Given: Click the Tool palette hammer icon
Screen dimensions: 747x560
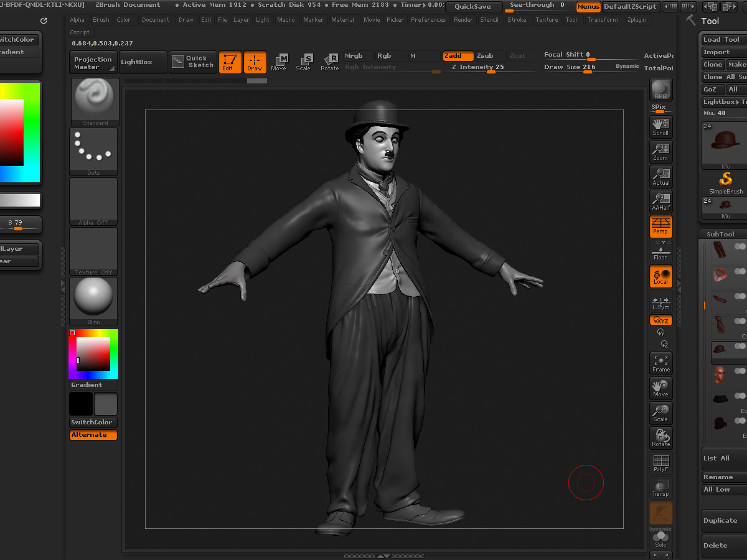Looking at the screenshot, I should pos(691,21).
